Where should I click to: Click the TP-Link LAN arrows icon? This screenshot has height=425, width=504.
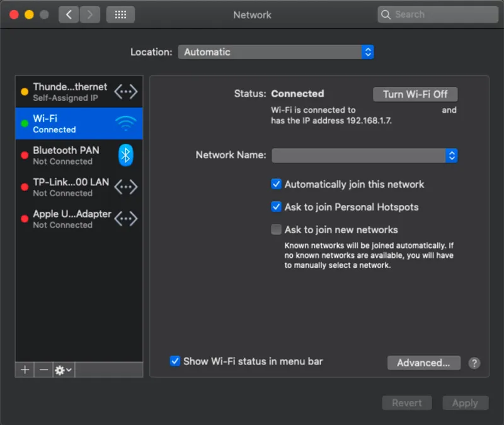125,187
